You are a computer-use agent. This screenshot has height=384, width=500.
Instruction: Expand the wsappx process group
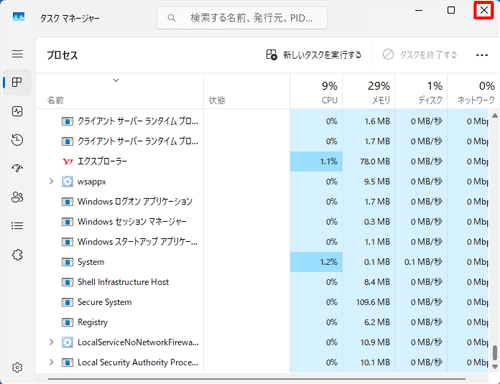coord(51,181)
